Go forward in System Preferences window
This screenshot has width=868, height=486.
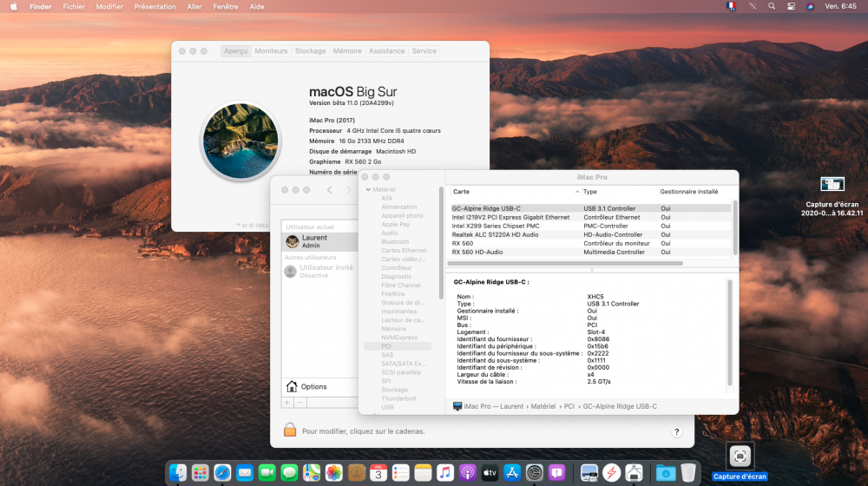tap(349, 190)
